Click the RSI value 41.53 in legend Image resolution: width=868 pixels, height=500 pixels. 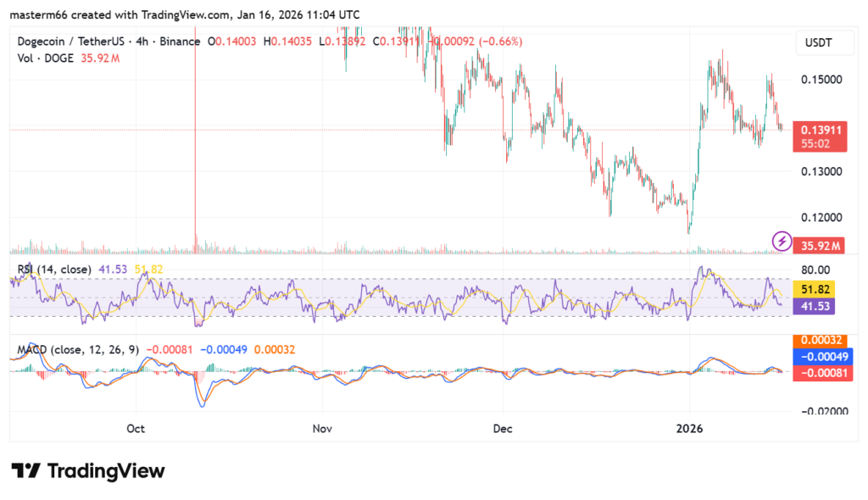[x=113, y=269]
